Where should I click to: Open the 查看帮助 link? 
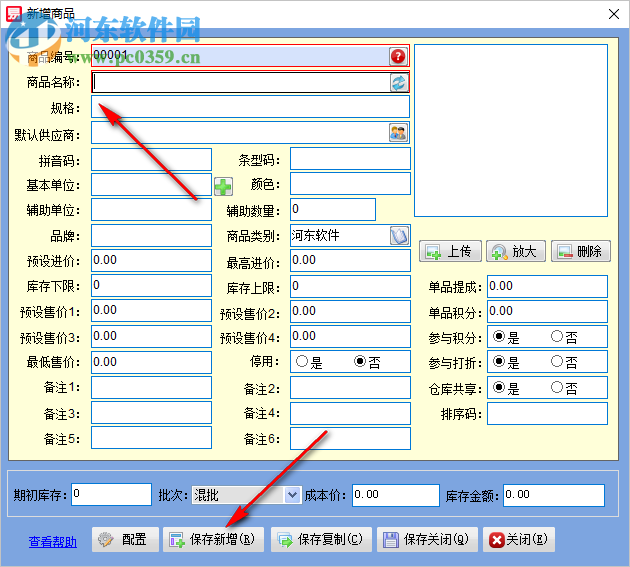(x=53, y=542)
